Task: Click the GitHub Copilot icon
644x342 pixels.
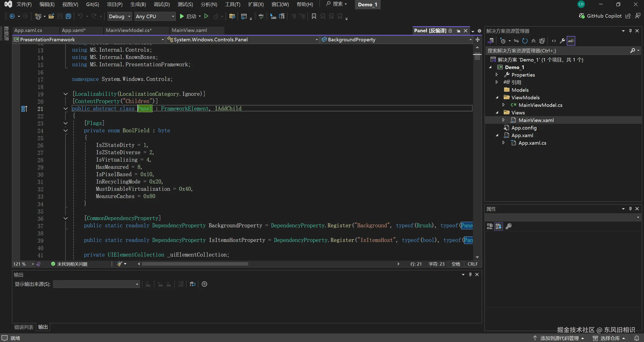Action: click(x=582, y=16)
